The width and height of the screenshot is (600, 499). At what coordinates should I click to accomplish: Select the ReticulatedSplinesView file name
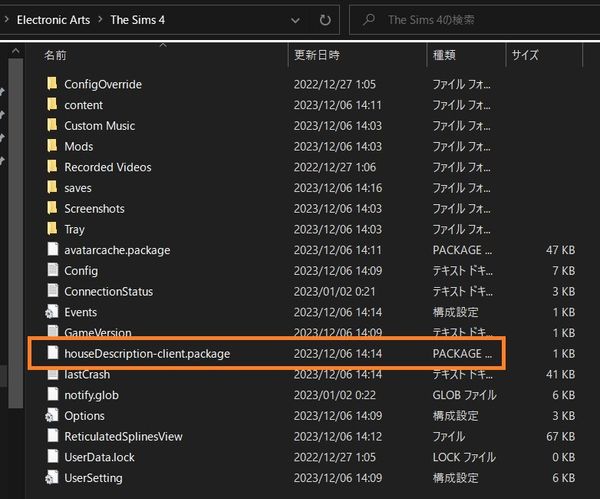tap(123, 436)
